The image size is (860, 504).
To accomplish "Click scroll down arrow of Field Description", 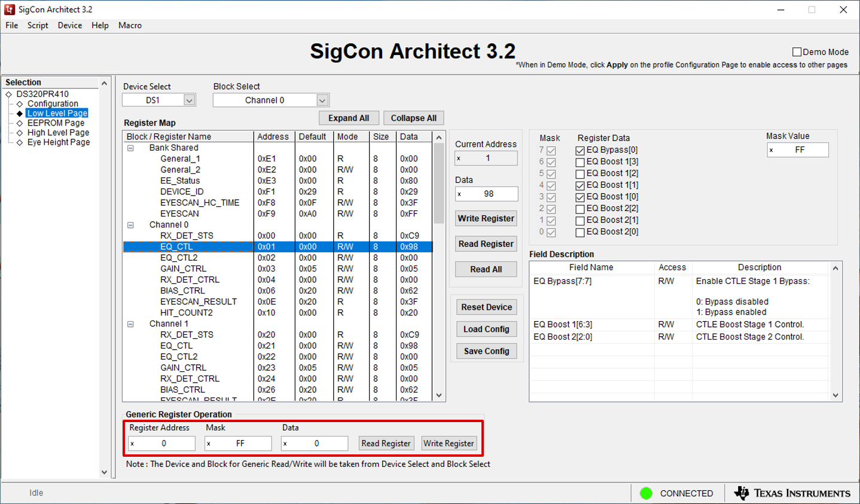I will (x=835, y=396).
